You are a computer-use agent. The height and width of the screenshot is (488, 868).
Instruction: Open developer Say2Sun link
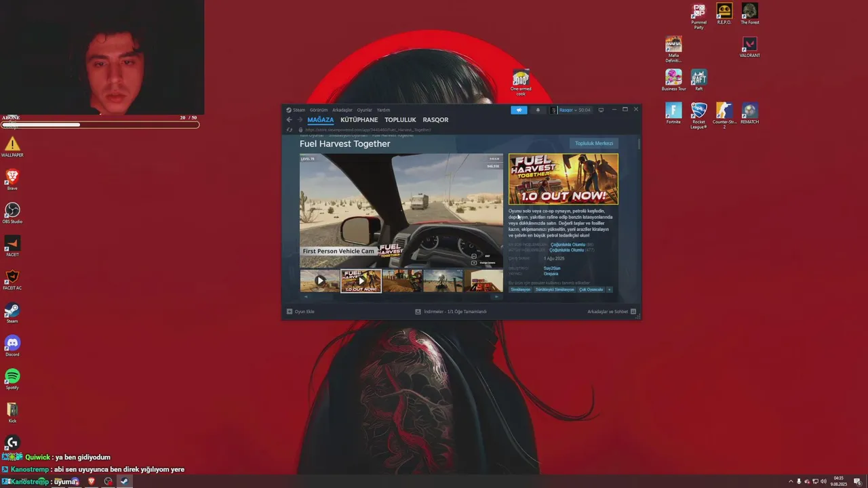tap(552, 268)
